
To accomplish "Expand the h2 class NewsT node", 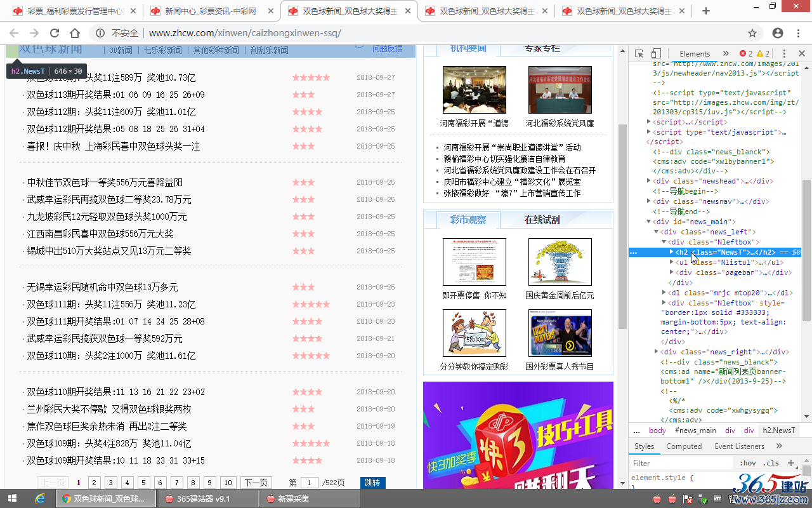I will point(672,252).
